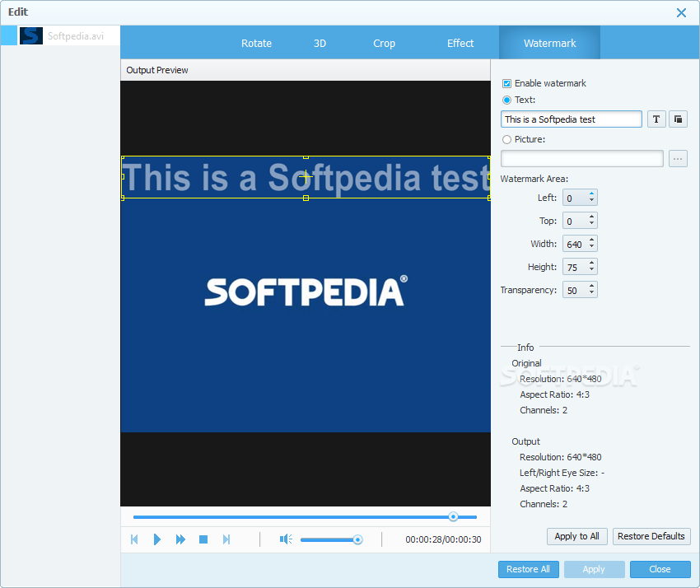This screenshot has width=700, height=588.
Task: Uncheck Enable watermark checkbox
Action: pos(506,83)
